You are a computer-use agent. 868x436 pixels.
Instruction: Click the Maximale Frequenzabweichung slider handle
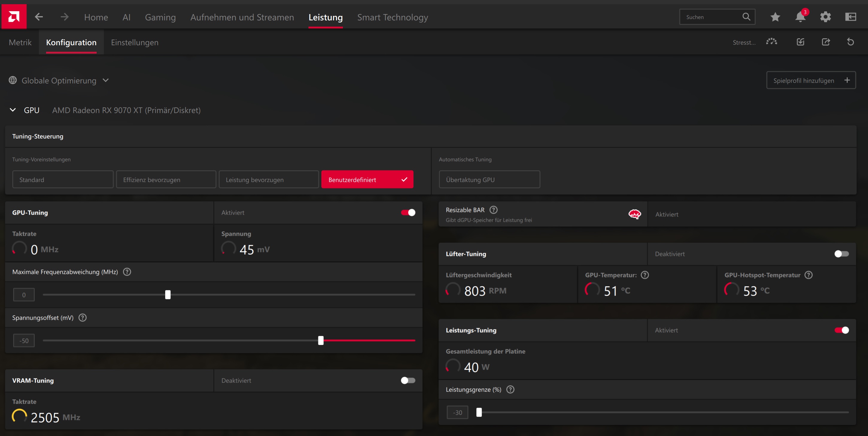168,294
